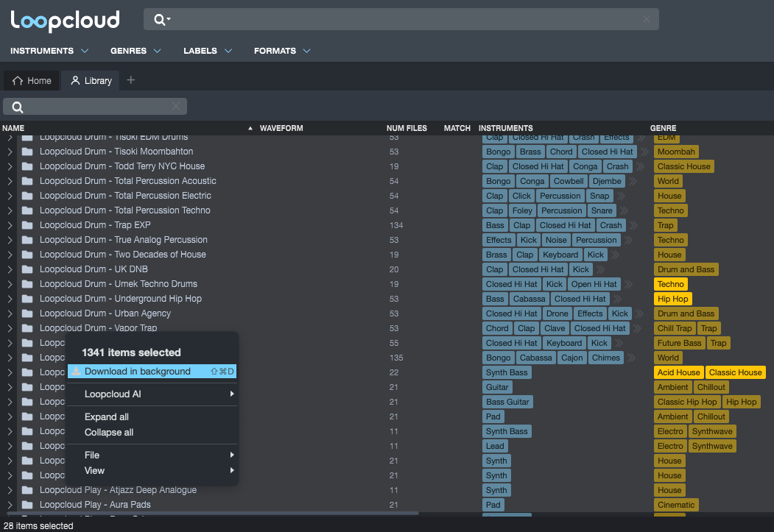Click the Waveform column header
Image resolution: width=774 pixels, height=532 pixels.
(281, 128)
